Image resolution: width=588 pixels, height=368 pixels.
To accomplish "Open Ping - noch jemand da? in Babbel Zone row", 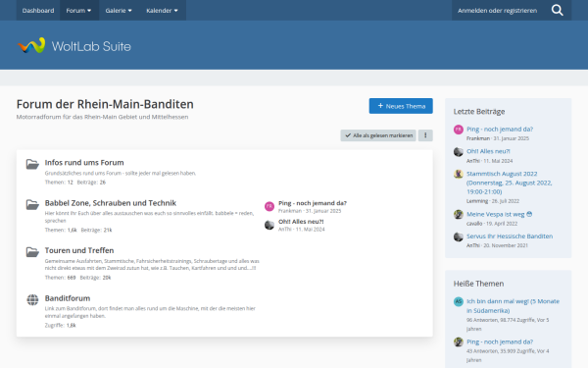I will click(313, 203).
